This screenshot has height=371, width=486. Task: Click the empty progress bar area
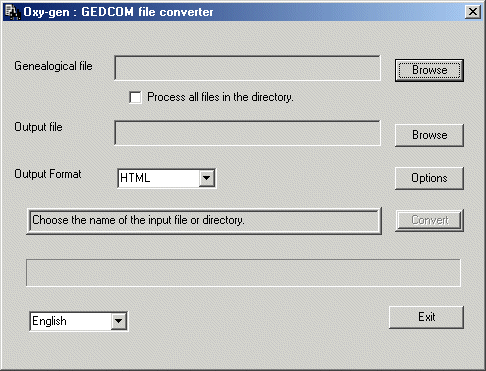tap(243, 273)
